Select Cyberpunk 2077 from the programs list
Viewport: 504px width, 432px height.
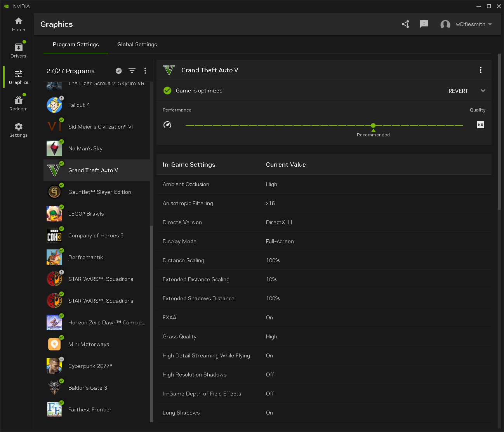pos(90,366)
